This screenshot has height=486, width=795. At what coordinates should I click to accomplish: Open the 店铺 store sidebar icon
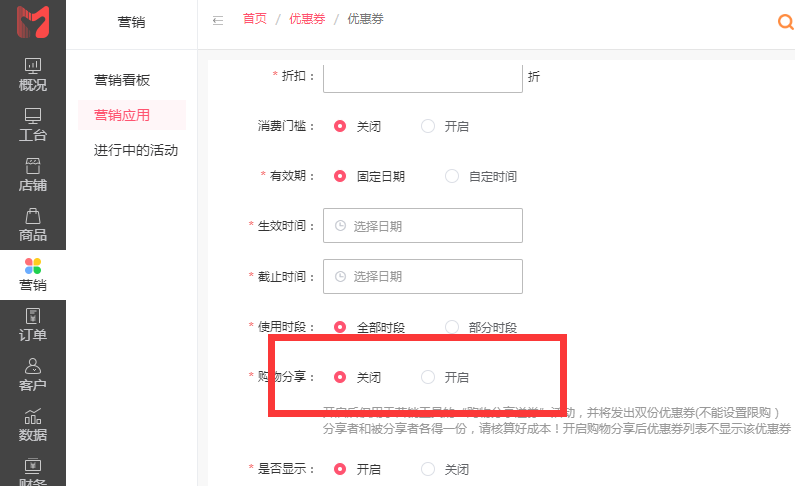click(x=33, y=175)
